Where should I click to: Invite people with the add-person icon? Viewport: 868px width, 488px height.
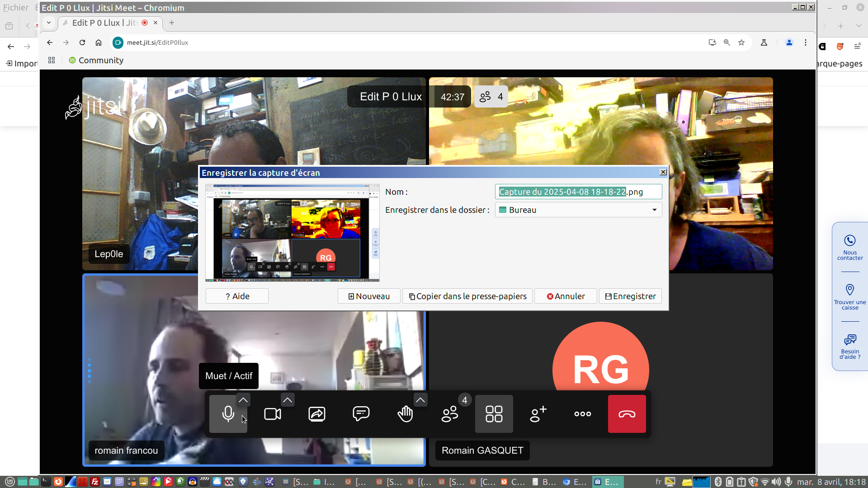(538, 414)
